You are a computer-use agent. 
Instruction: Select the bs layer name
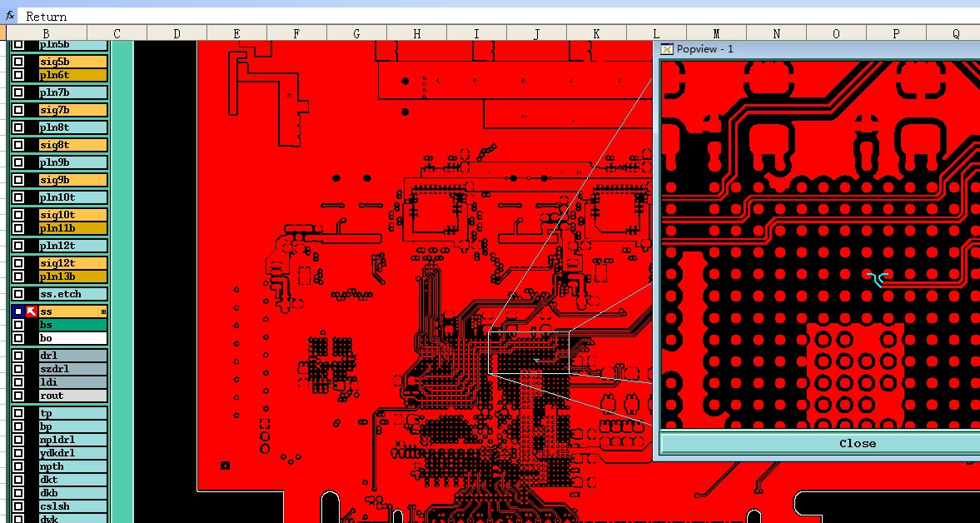(x=72, y=325)
